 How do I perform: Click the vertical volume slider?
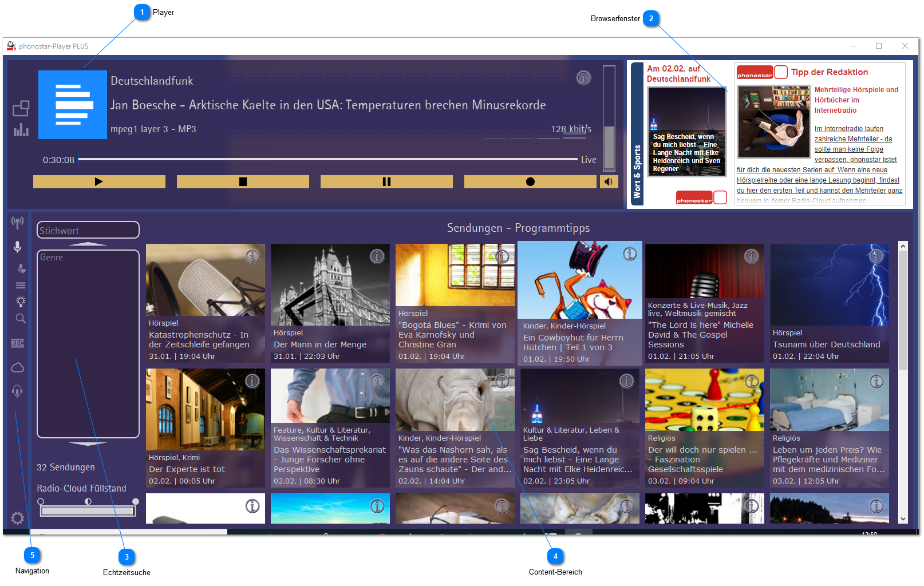pos(609,118)
